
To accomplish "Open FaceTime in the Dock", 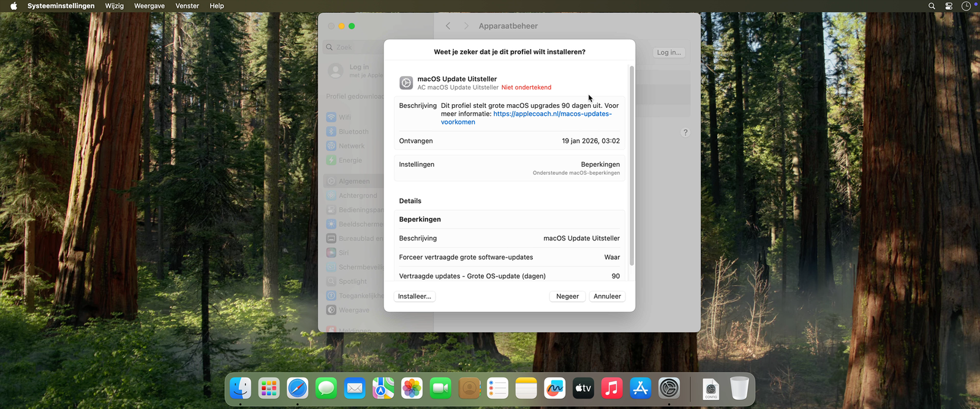I will click(x=440, y=388).
